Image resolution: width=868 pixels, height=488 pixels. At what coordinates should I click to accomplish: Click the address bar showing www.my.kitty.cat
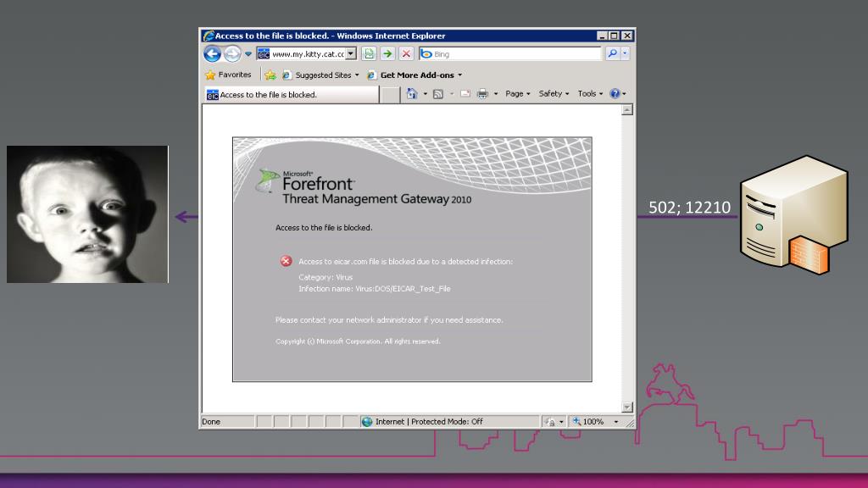point(308,53)
